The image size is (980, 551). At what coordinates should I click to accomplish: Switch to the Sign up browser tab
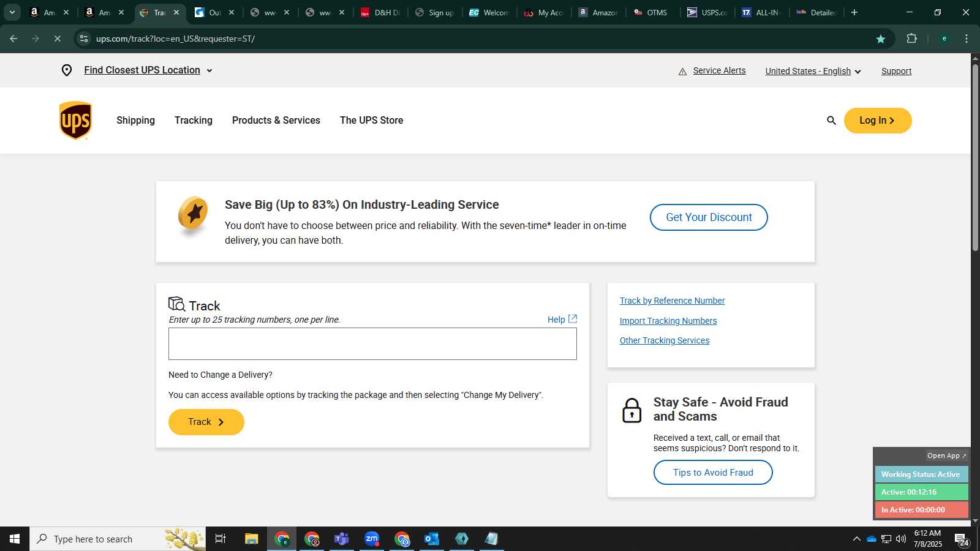coord(434,12)
